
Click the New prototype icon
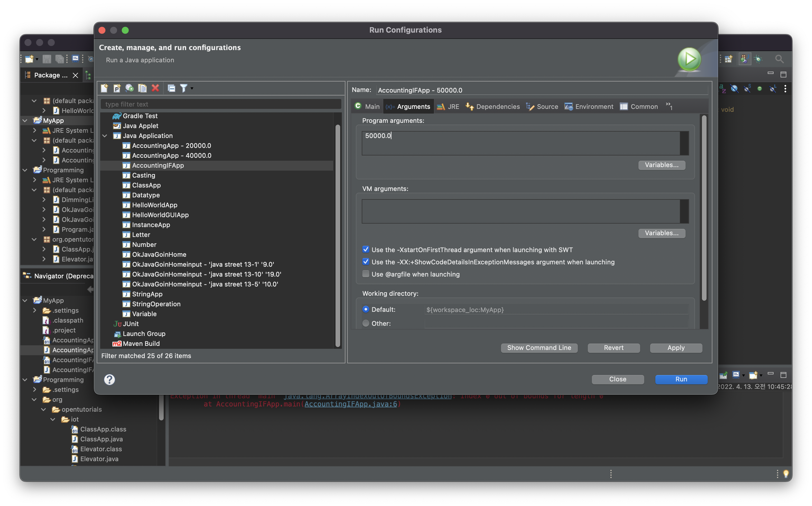(117, 88)
